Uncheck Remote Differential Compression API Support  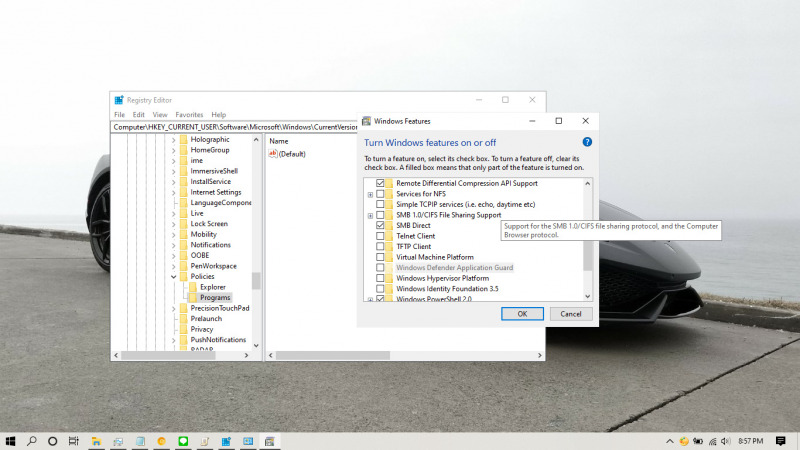pyautogui.click(x=380, y=183)
